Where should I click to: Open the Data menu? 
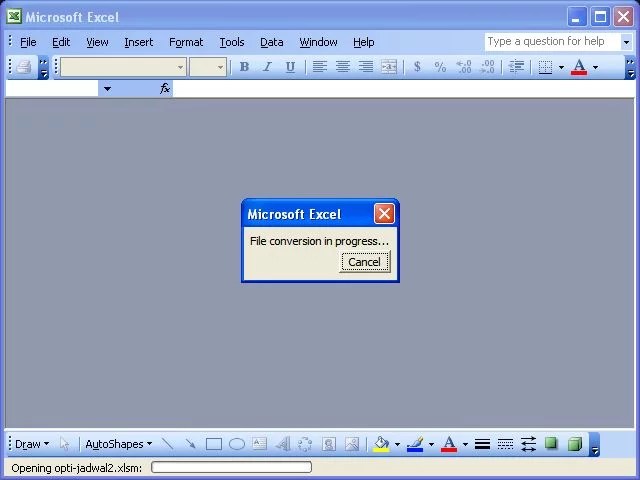(x=271, y=42)
